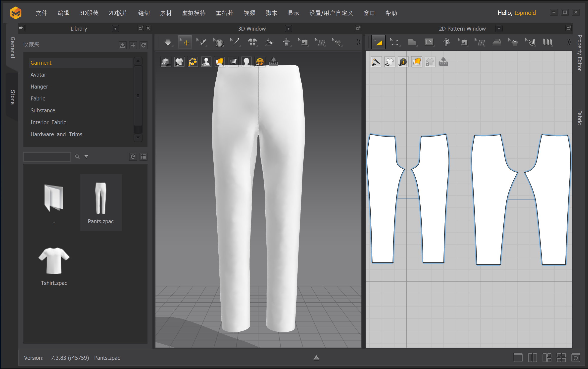Toggle the orange globe grid visibility icon
588x369 pixels.
(x=260, y=62)
